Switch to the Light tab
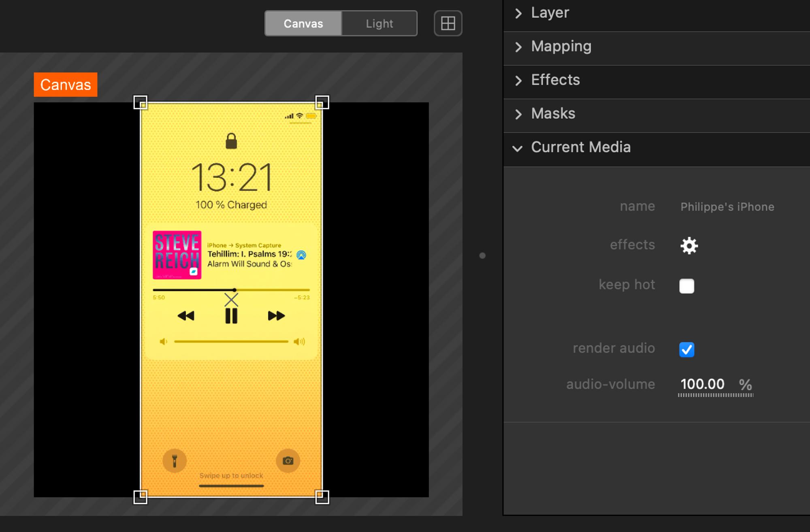Image resolution: width=810 pixels, height=532 pixels. 379,23
